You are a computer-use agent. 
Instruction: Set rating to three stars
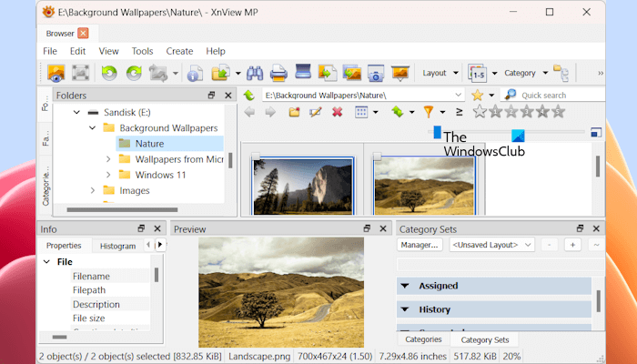[x=527, y=111]
